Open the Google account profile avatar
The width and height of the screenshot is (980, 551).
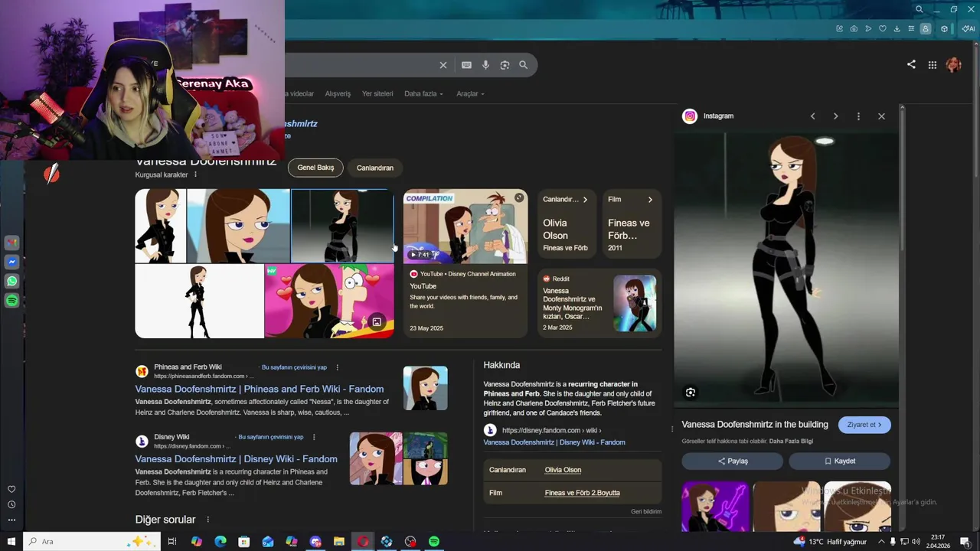[953, 65]
